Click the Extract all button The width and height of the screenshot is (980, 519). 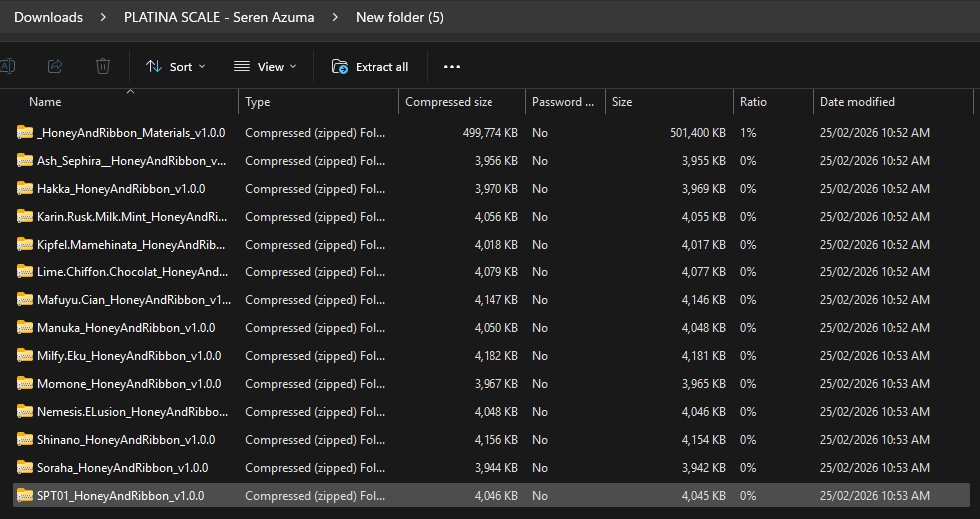(x=370, y=66)
